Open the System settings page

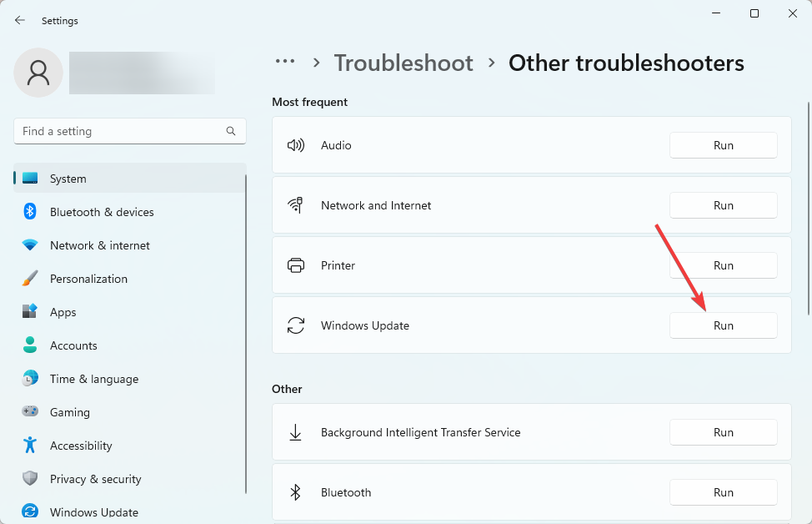tap(129, 179)
